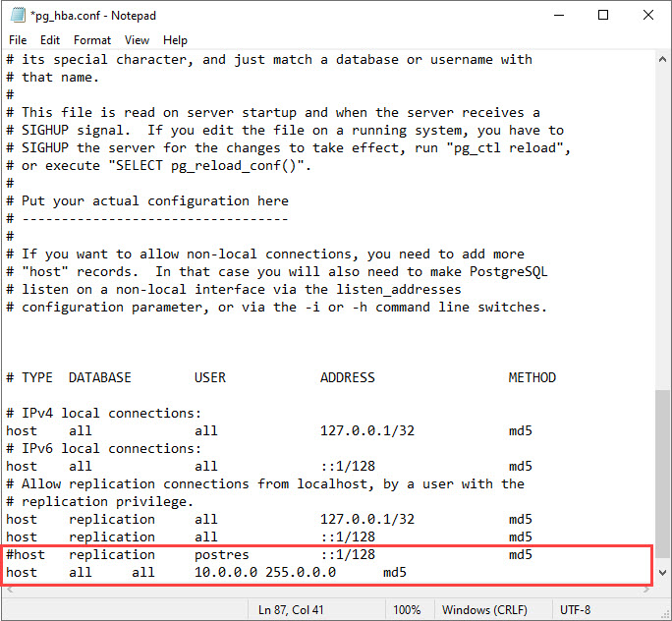
Task: Place cursor in the 10.0.0.0 255.0.0.0 address text
Action: [x=265, y=572]
